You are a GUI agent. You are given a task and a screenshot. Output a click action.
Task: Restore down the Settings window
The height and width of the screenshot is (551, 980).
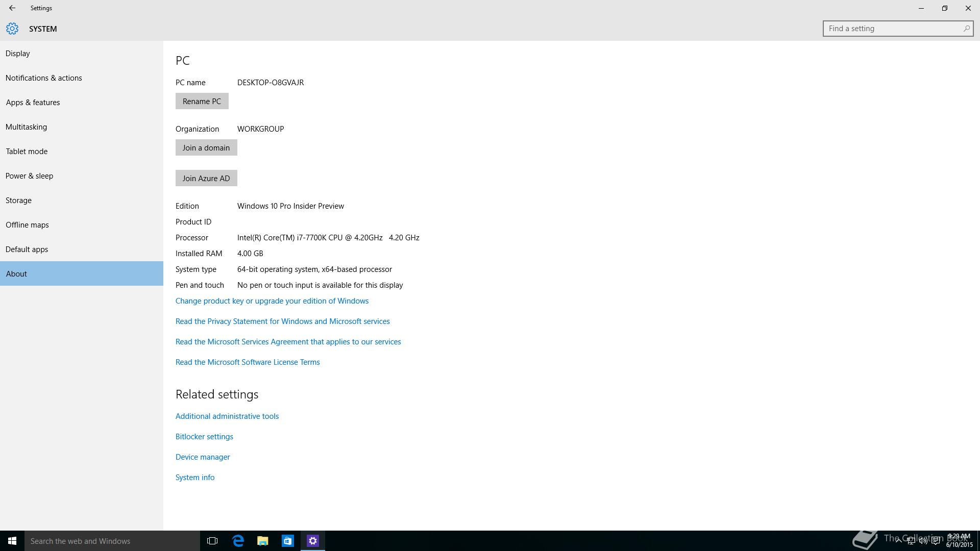[945, 8]
